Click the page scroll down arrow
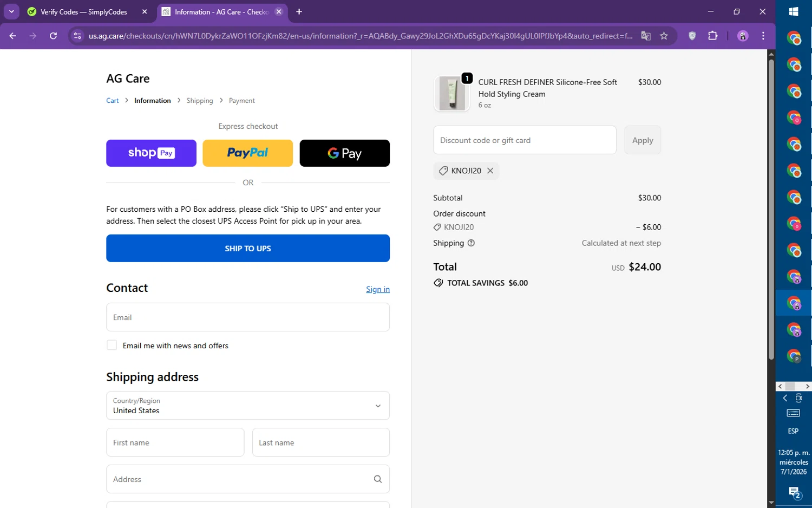 click(x=771, y=503)
